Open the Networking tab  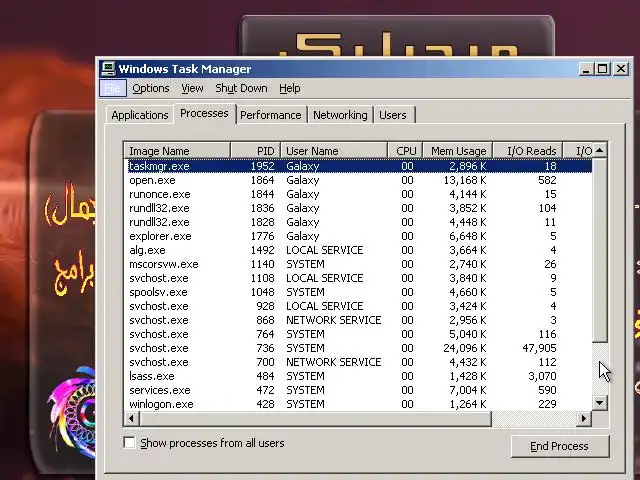click(x=340, y=115)
